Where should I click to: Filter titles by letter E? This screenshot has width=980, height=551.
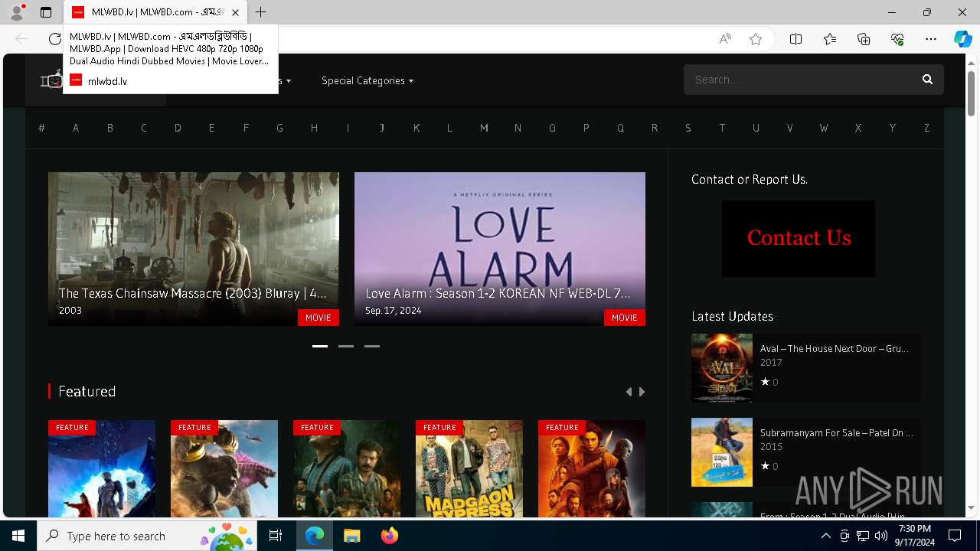pyautogui.click(x=212, y=128)
